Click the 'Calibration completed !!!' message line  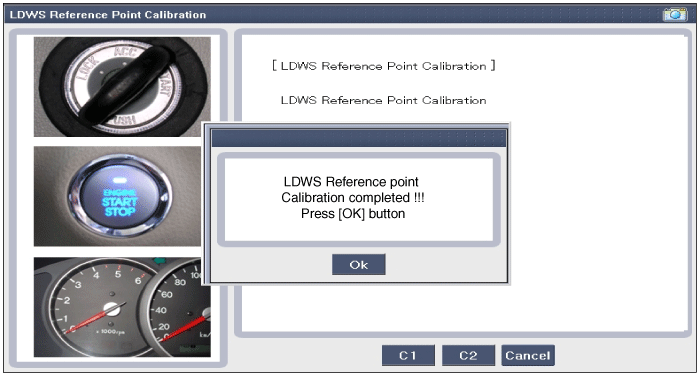(353, 198)
